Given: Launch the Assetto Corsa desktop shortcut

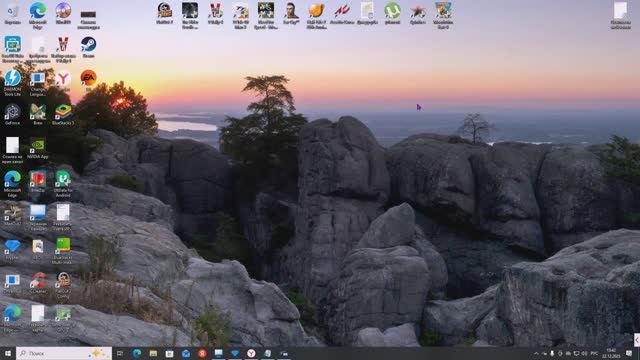Looking at the screenshot, I should point(342,13).
